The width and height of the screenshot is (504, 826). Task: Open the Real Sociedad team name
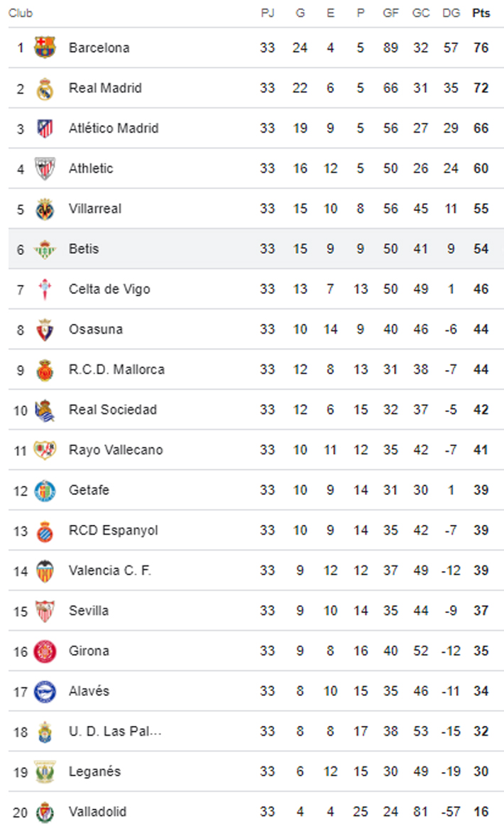(113, 410)
